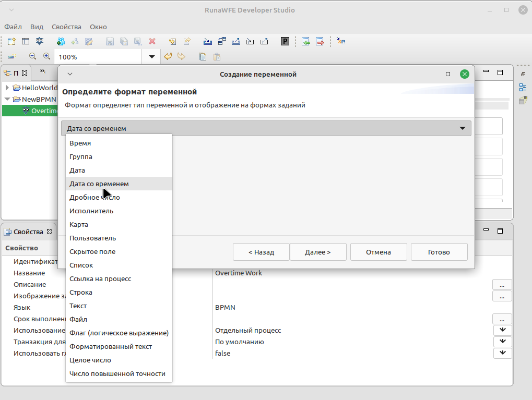Click the 'Готово' button
The height and width of the screenshot is (400, 532).
[439, 252]
